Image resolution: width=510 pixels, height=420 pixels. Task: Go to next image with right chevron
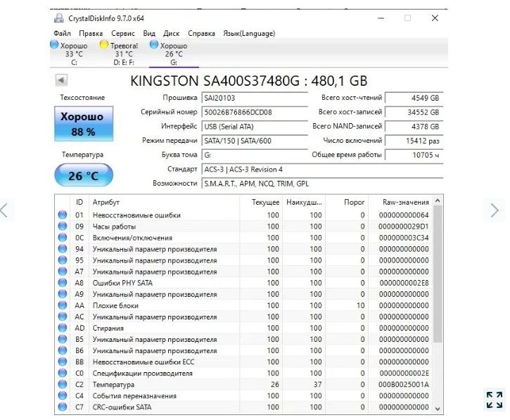tap(495, 210)
